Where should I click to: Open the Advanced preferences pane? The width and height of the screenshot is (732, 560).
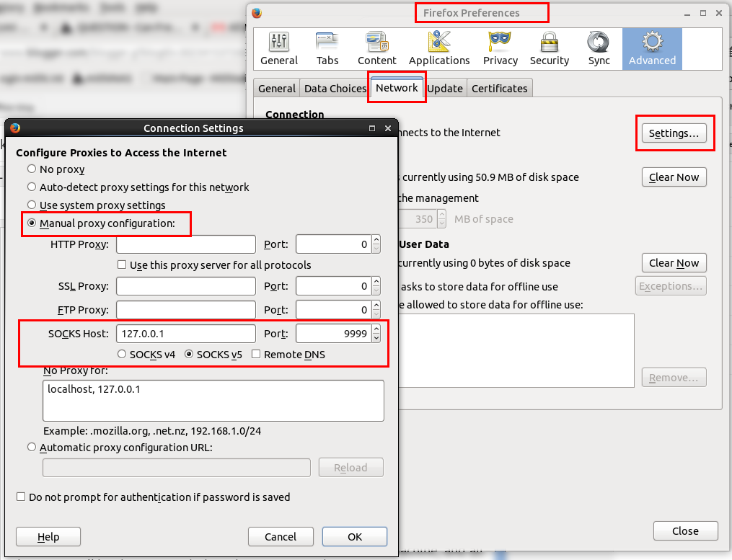tap(652, 48)
